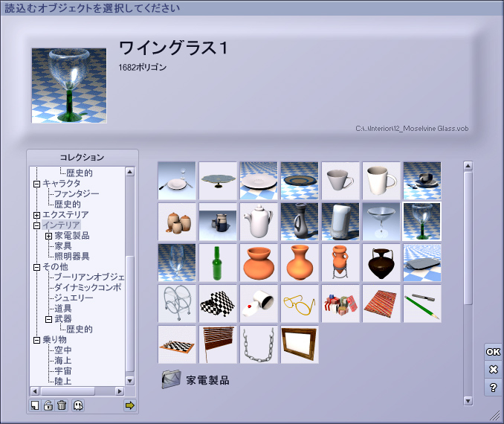
Task: Click the trash delete icon
Action: click(x=62, y=405)
